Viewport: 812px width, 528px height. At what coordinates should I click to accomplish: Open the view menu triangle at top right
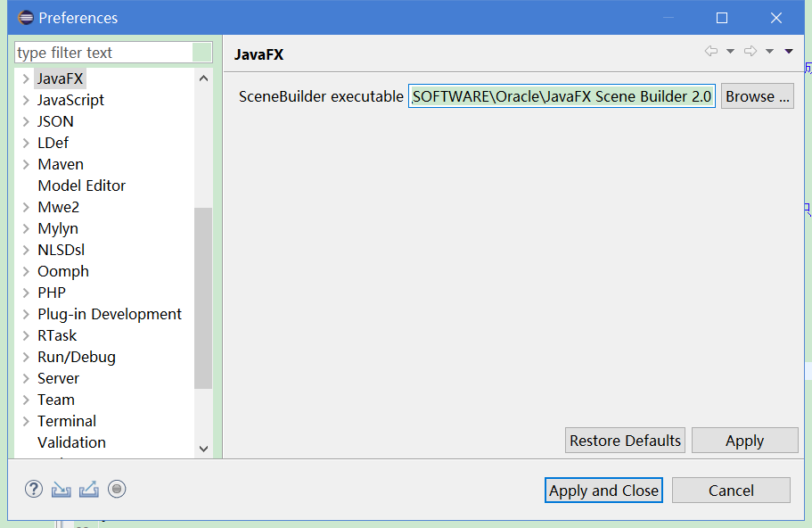tap(788, 51)
